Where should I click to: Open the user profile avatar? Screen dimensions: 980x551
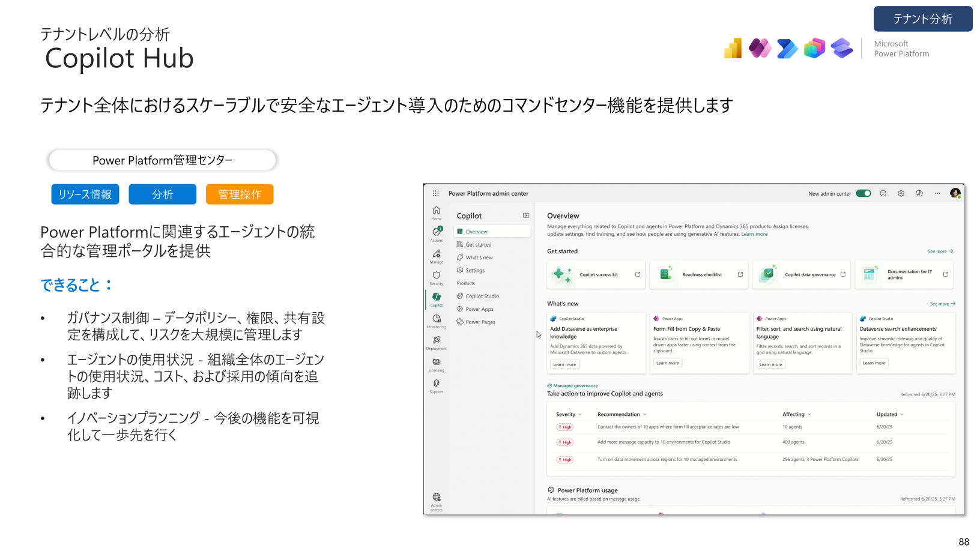[x=955, y=193]
